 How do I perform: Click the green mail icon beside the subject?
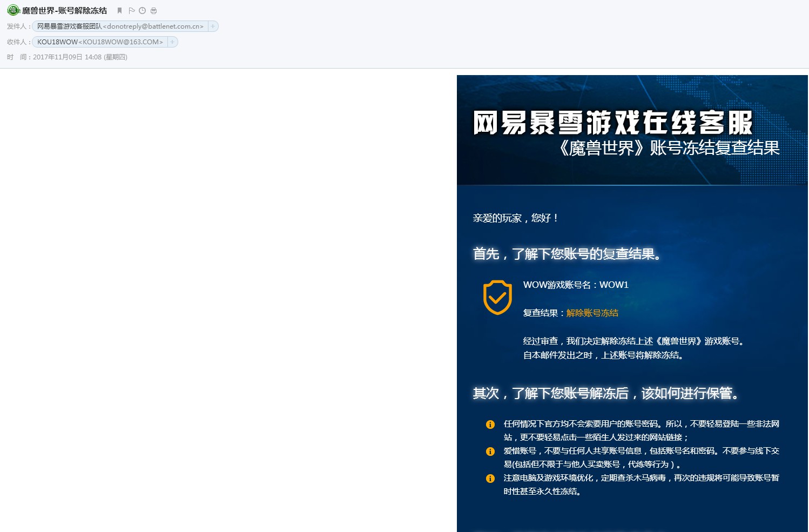(x=13, y=10)
